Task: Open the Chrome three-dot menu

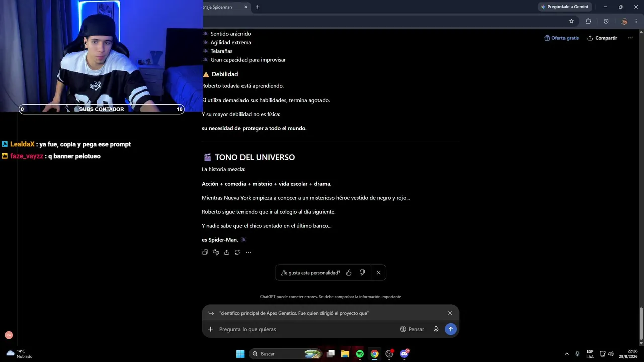Action: coord(636,21)
